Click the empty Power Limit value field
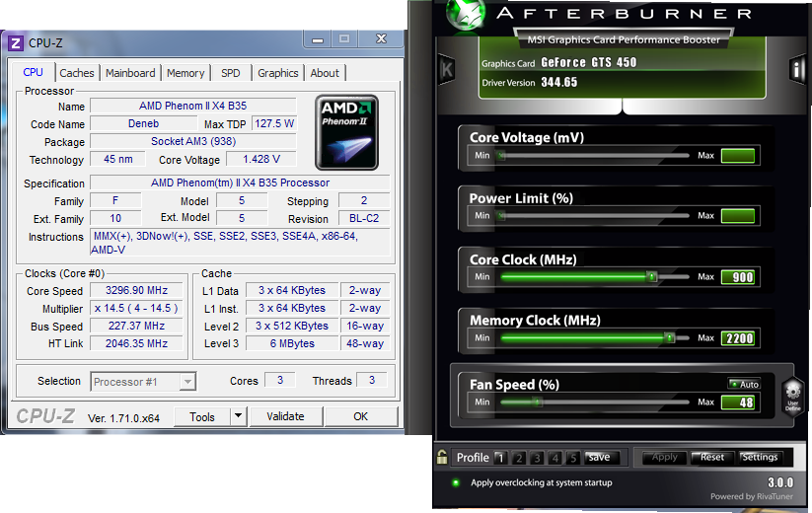This screenshot has width=812, height=513. coord(738,216)
